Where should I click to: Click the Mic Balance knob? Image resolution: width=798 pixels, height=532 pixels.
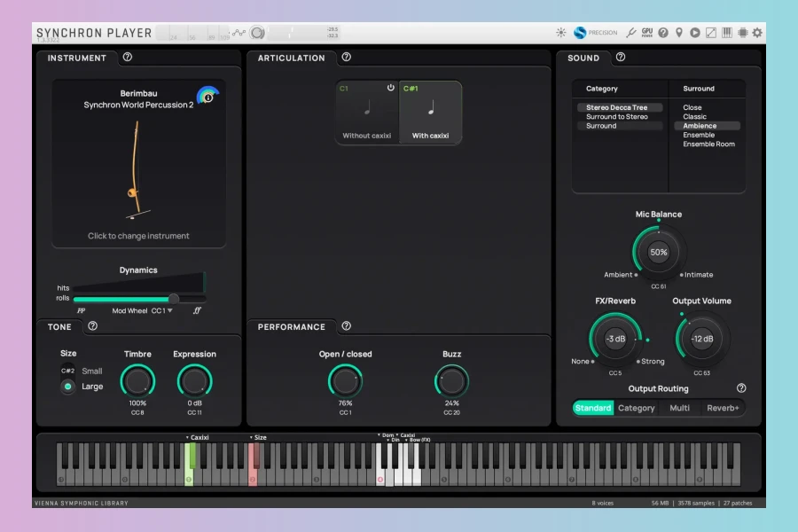(659, 253)
